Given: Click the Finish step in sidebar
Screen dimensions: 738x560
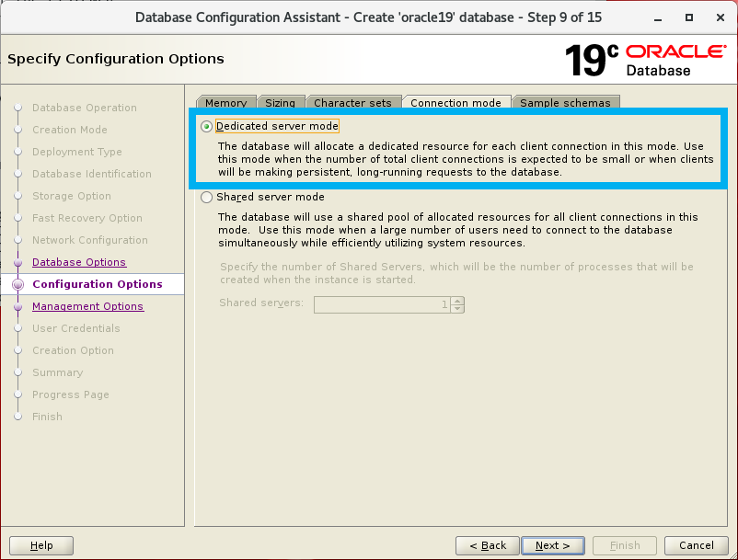Looking at the screenshot, I should (47, 417).
